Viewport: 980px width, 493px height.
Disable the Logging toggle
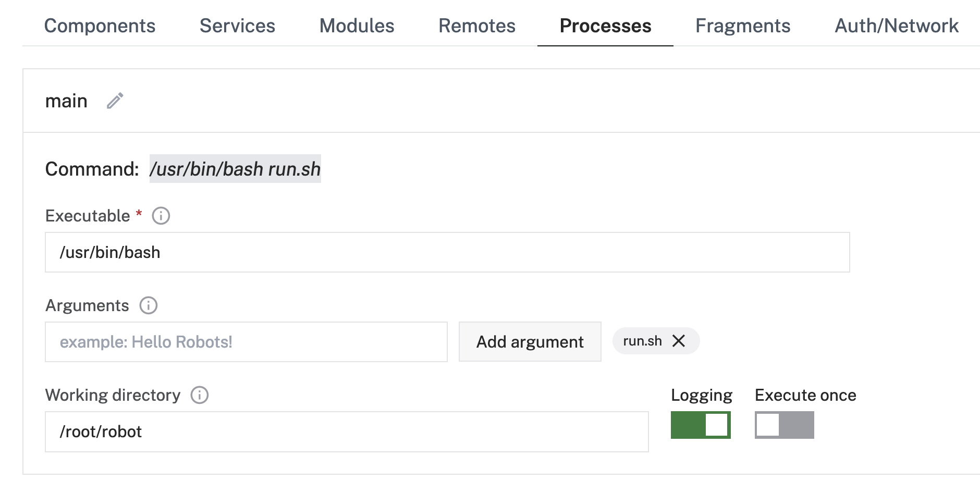coord(701,425)
